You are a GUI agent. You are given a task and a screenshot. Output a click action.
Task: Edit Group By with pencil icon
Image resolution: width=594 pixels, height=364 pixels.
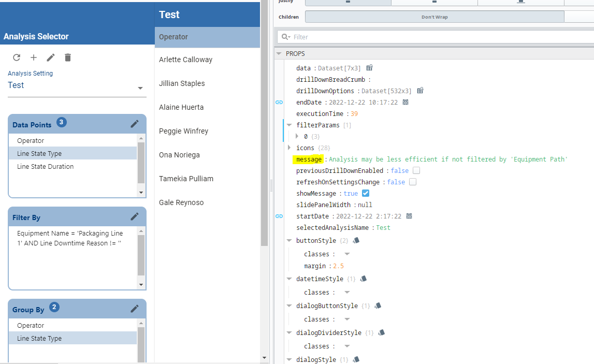(135, 309)
